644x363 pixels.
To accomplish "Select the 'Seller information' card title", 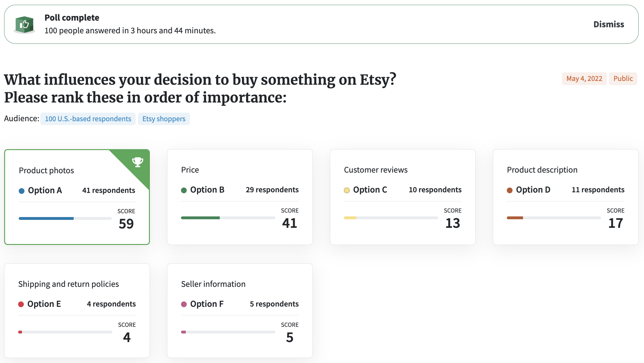I will (x=213, y=284).
